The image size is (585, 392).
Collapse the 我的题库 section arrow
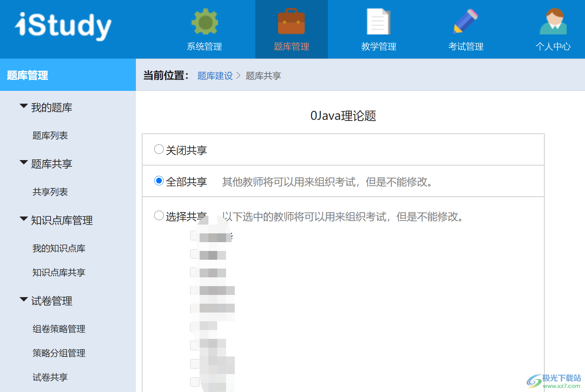24,106
